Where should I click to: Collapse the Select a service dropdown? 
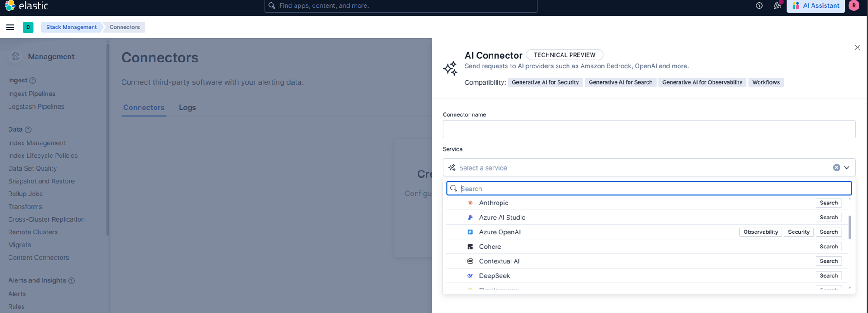(847, 167)
